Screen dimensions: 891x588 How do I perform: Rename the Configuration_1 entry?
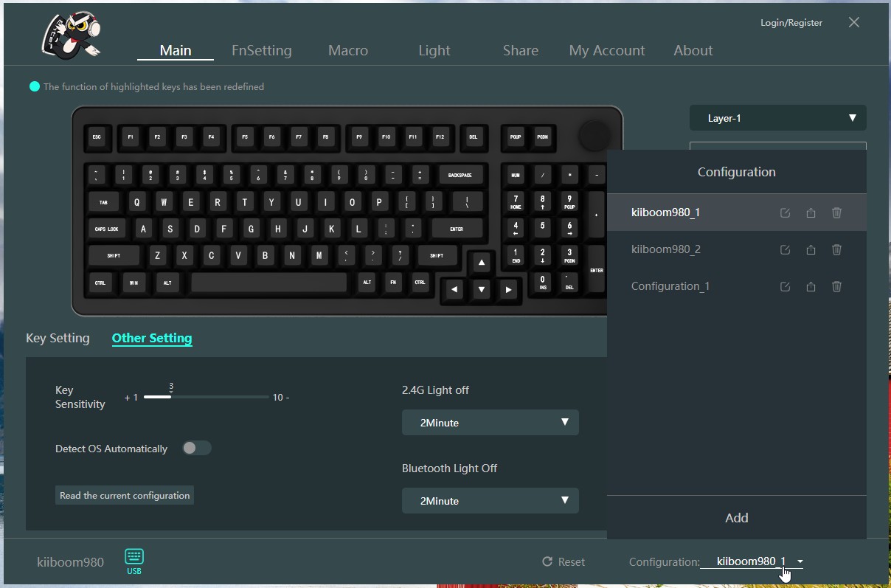click(785, 286)
